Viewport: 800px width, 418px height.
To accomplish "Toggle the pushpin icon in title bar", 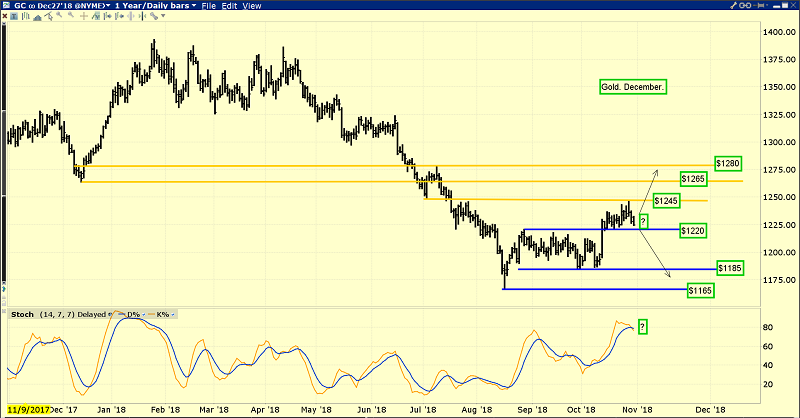I will (x=759, y=5).
